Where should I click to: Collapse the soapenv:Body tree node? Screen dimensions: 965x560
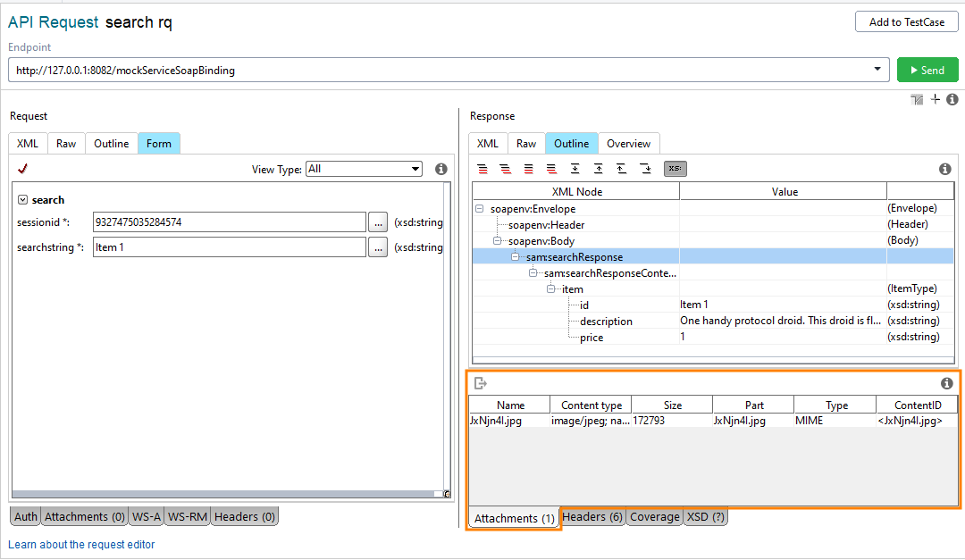coord(496,240)
